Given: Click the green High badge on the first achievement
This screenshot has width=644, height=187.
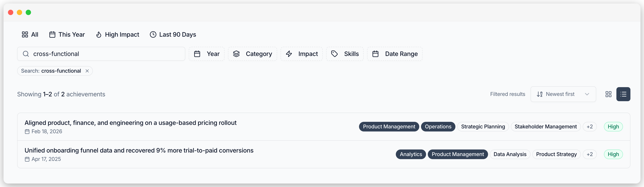Looking at the screenshot, I should pyautogui.click(x=613, y=127).
